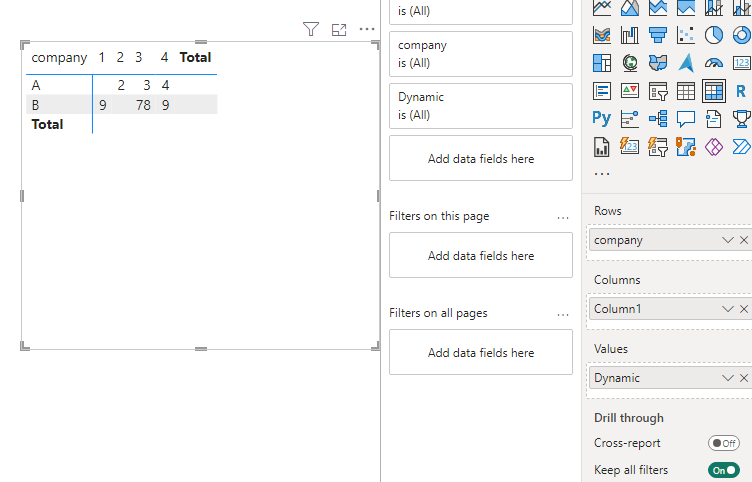Open more options for the matrix visual
Viewport: 752px width, 482px height.
coord(367,30)
